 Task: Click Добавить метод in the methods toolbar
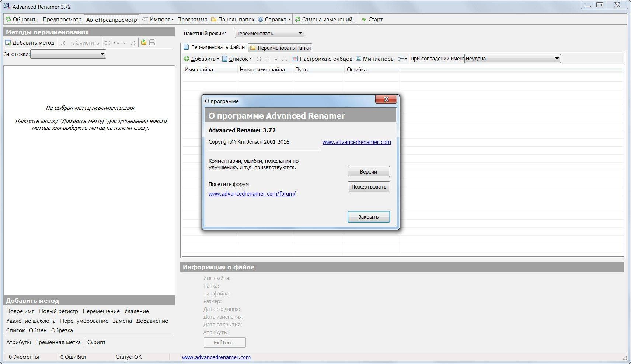(30, 43)
